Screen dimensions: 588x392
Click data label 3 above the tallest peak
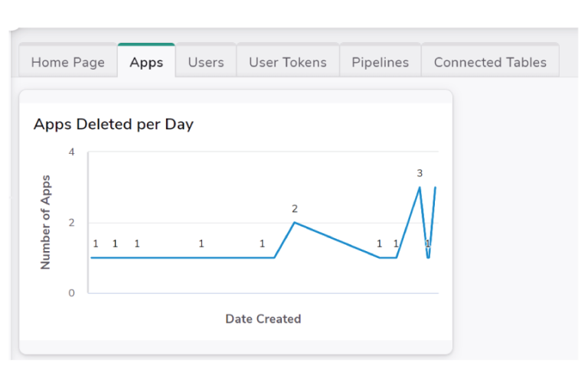[x=420, y=173]
